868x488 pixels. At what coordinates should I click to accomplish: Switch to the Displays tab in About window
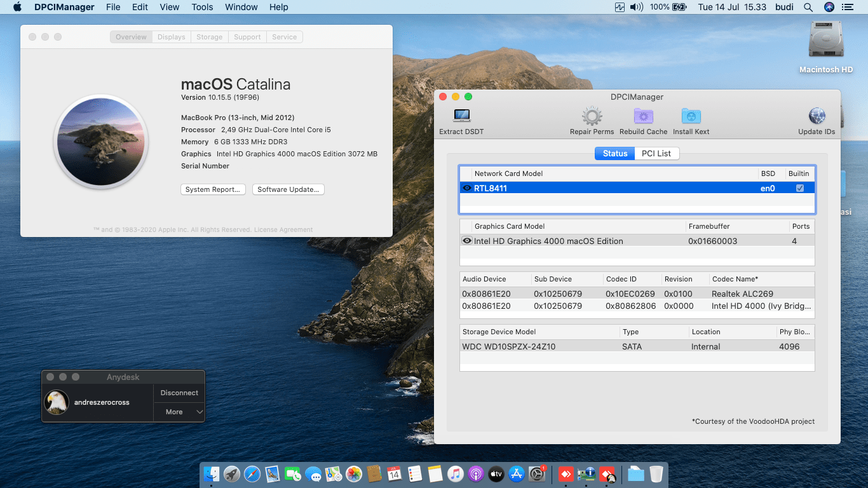(171, 37)
